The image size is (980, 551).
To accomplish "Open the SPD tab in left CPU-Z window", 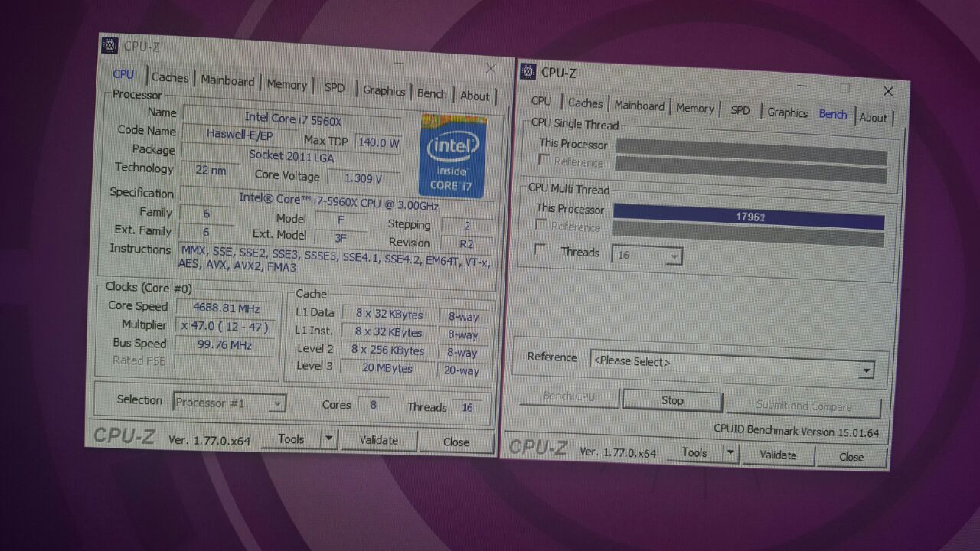I will point(335,87).
